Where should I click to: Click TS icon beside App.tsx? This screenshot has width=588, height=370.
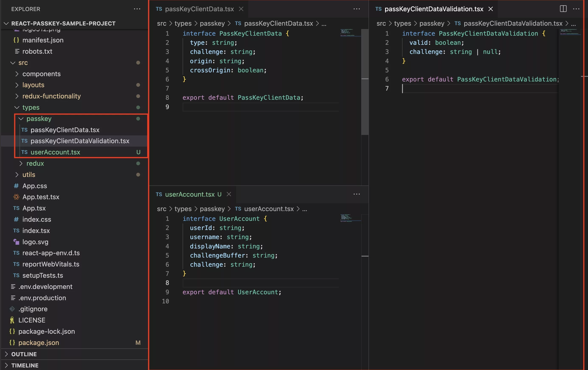tap(16, 208)
